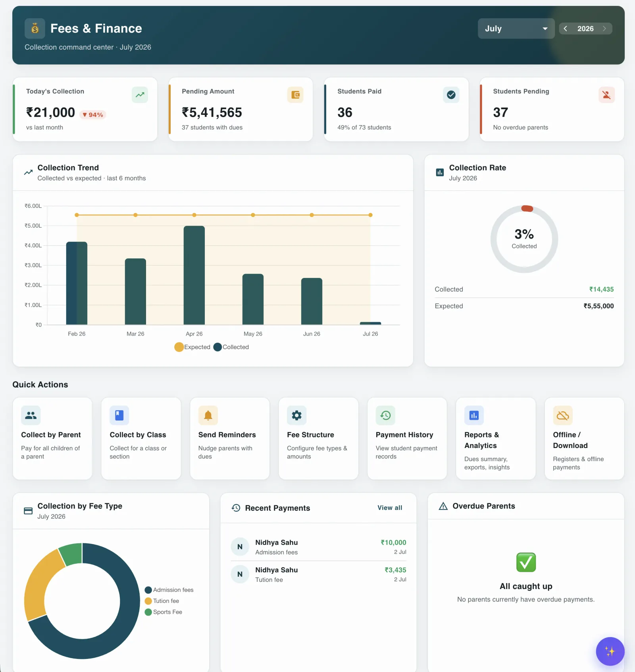Image resolution: width=635 pixels, height=672 pixels.
Task: Click the cloud-off icon on Offline / Download
Action: tap(563, 415)
